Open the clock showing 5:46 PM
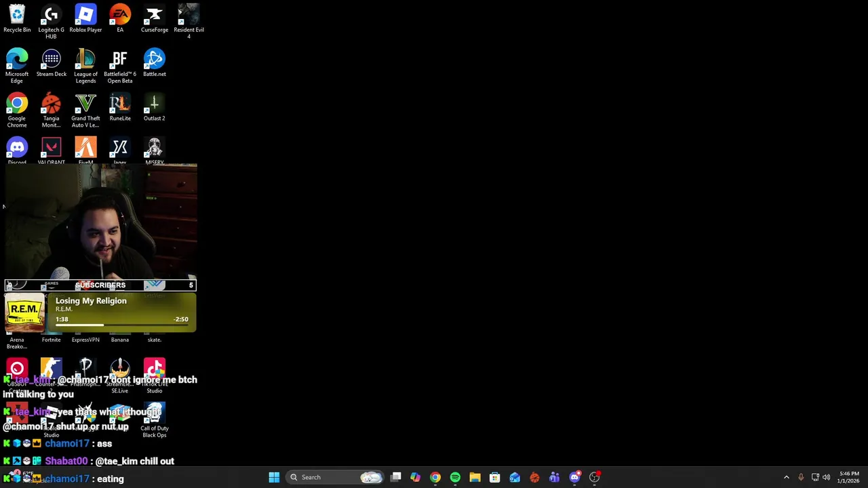868x488 pixels. point(848,477)
